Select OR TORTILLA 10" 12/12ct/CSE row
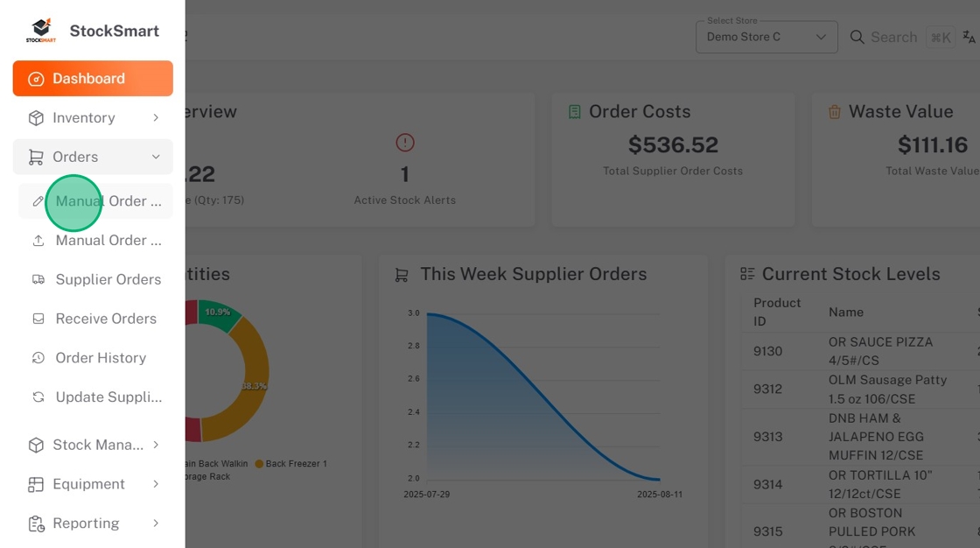Viewport: 980px width, 548px height. pos(880,484)
